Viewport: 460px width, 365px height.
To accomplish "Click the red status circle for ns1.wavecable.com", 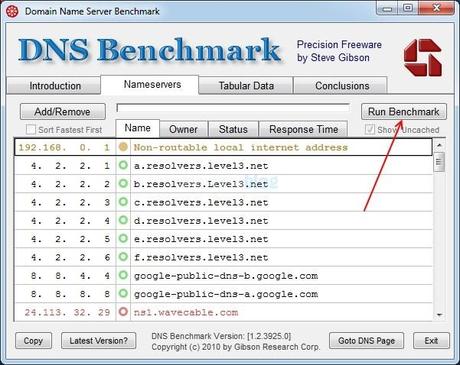I will [x=123, y=312].
